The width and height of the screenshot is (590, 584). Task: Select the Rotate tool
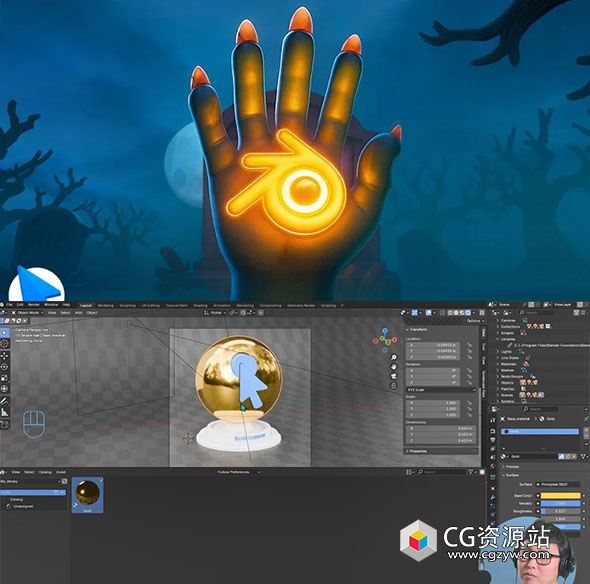pos(5,367)
